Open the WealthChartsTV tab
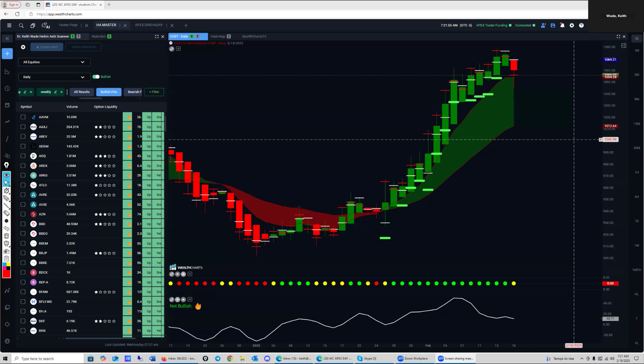 click(x=254, y=37)
